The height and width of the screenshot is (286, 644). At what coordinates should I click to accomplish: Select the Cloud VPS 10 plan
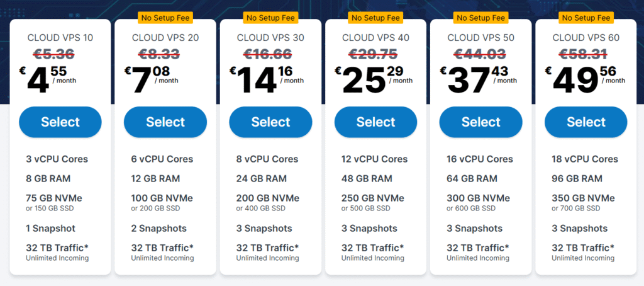click(x=60, y=122)
